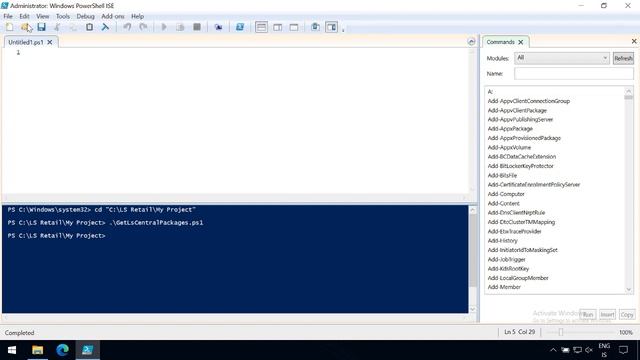The width and height of the screenshot is (640, 360).
Task: Show script pane maximized layout icon
Action: (x=294, y=27)
